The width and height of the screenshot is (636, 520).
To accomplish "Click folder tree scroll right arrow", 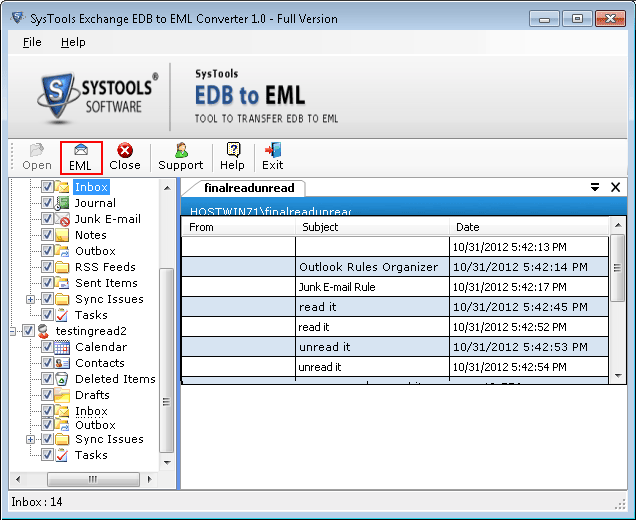I will (149, 479).
